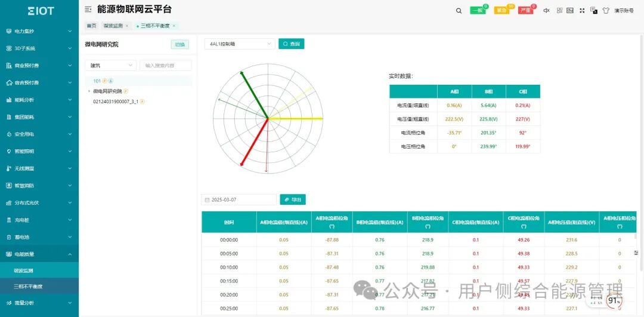Expand the 宿舍预付费 sidebar menu
The image size is (644, 317).
tap(39, 82)
